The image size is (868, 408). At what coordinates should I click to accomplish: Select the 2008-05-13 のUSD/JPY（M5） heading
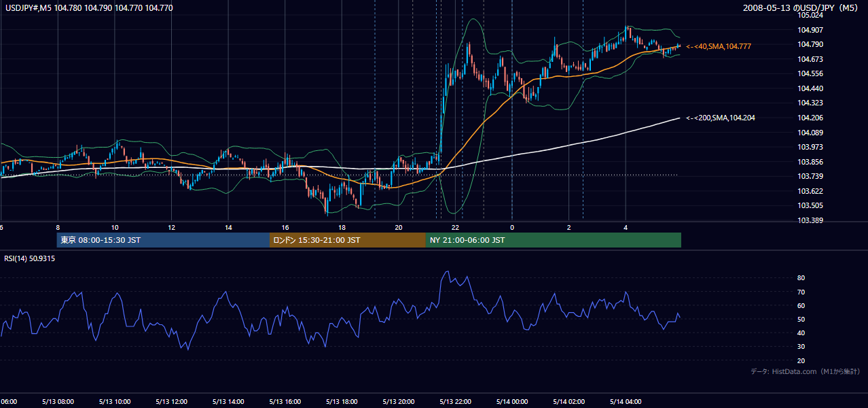coord(801,8)
